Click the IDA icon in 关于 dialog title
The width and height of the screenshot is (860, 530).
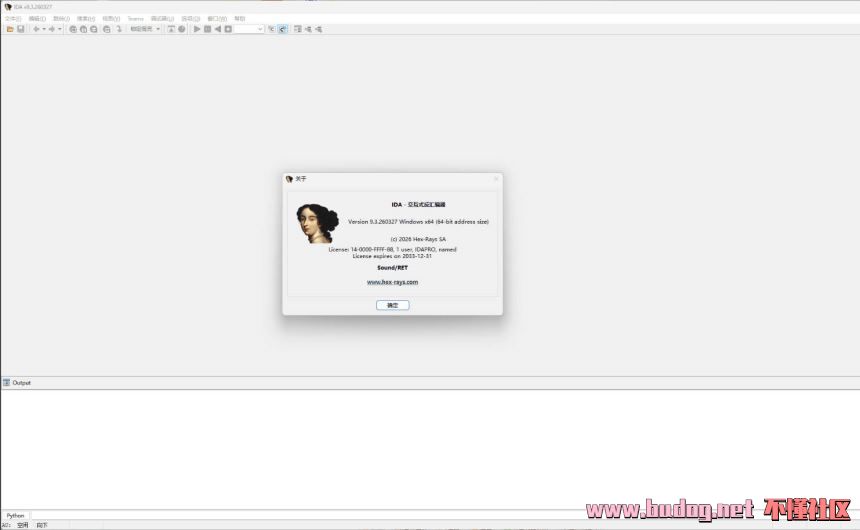point(290,179)
